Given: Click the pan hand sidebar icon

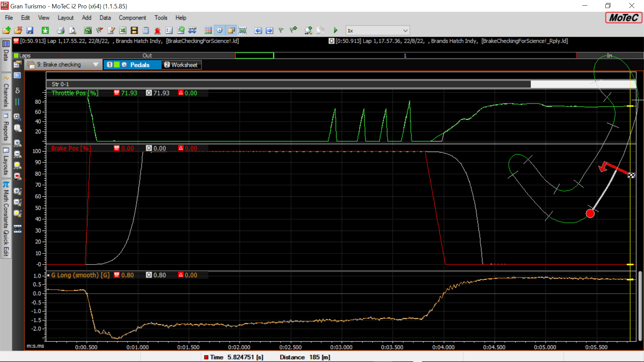Looking at the screenshot, I should [x=17, y=128].
